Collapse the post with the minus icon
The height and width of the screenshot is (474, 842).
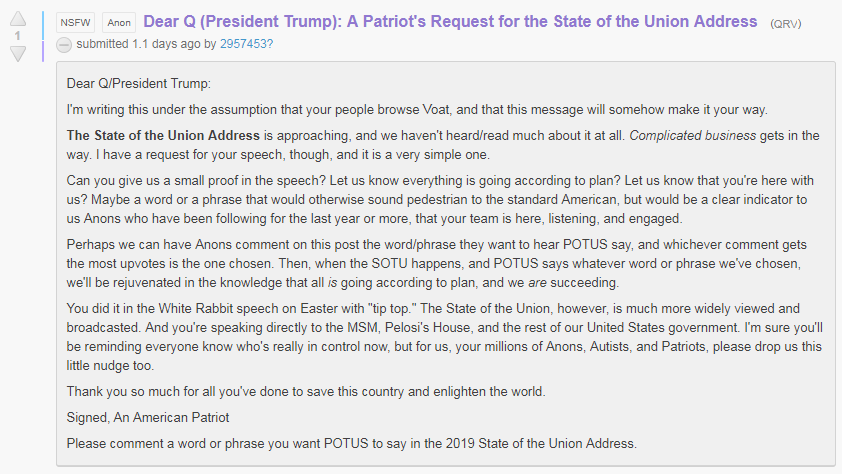(64, 45)
